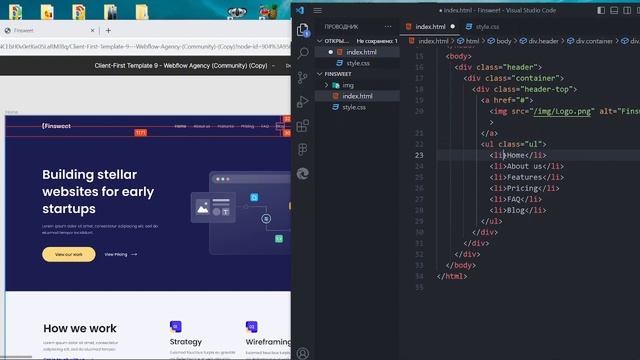Click the <li>Blog</li> code line

click(518, 210)
